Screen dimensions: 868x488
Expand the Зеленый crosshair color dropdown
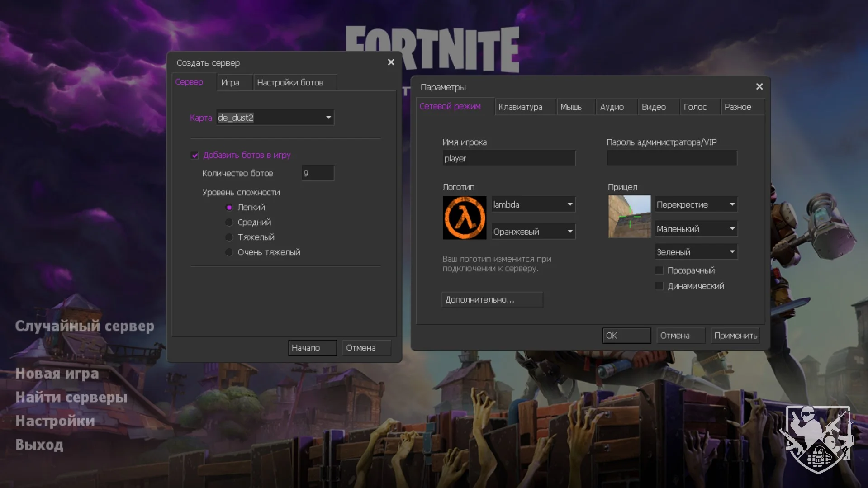pyautogui.click(x=732, y=252)
